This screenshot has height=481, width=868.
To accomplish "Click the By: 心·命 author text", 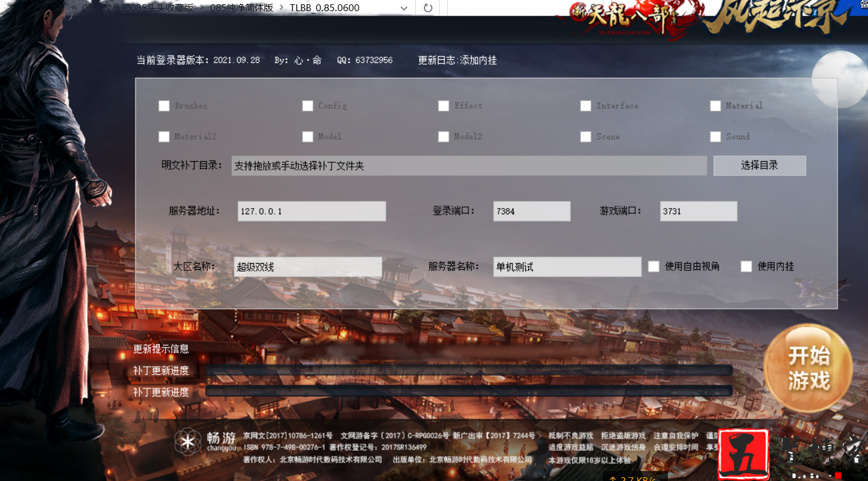I will pos(298,60).
